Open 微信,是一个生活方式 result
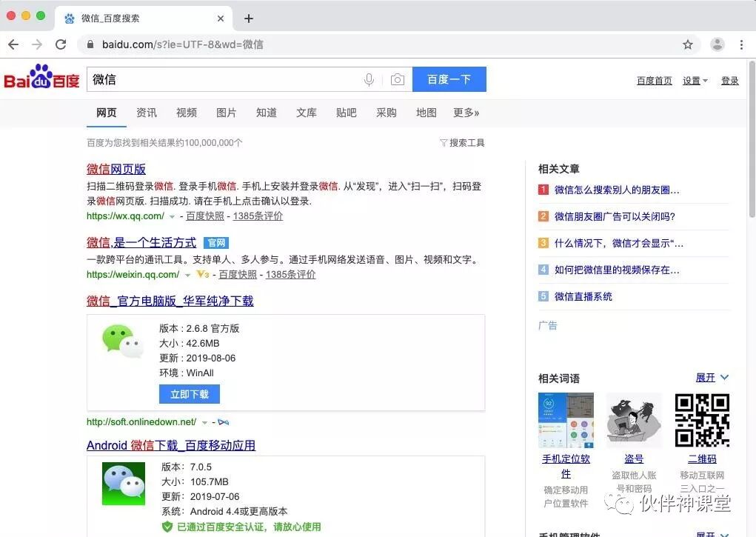Image resolution: width=756 pixels, height=537 pixels. pos(141,243)
